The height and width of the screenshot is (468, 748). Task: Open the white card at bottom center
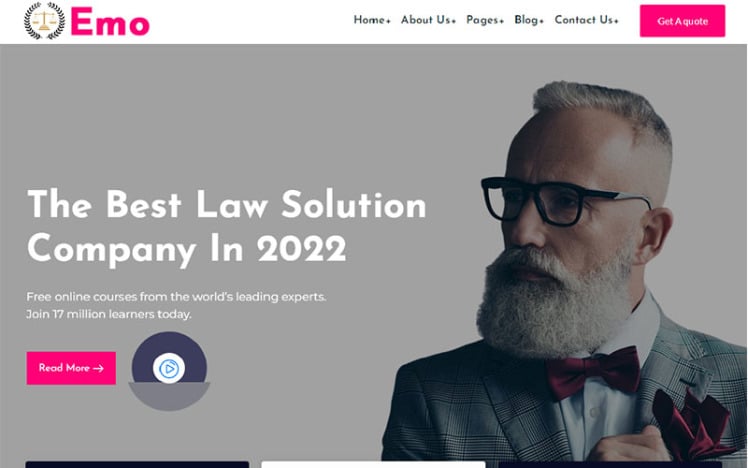[x=373, y=465]
